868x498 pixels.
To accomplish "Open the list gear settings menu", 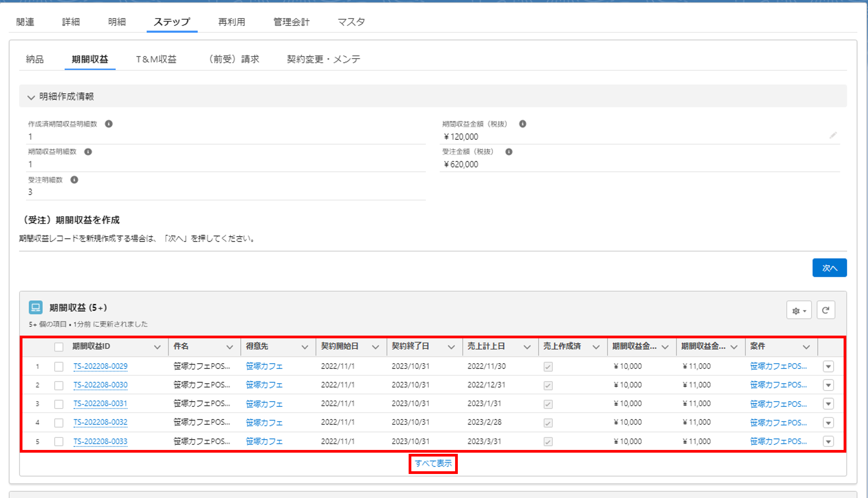I will tap(799, 310).
